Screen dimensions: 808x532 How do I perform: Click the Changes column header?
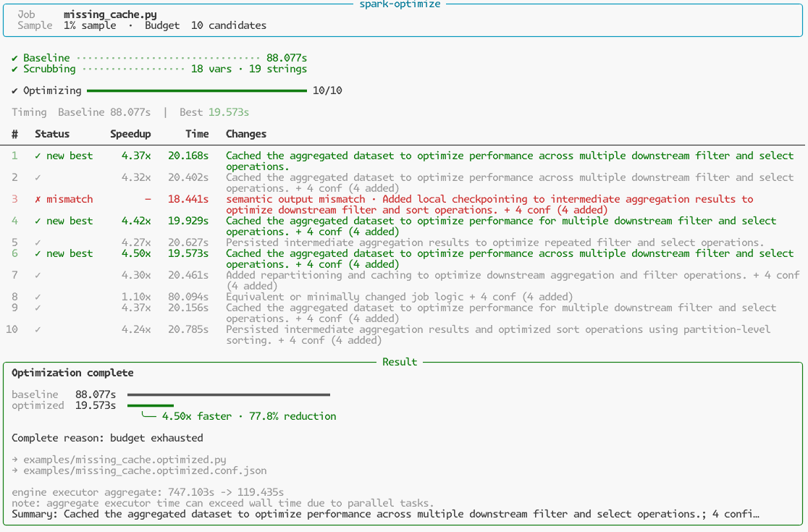point(246,134)
